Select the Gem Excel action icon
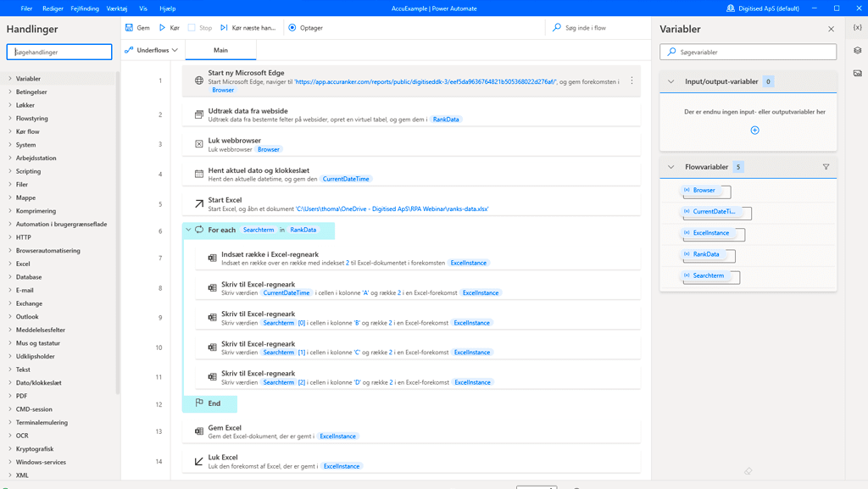This screenshot has width=868, height=489. tap(198, 431)
